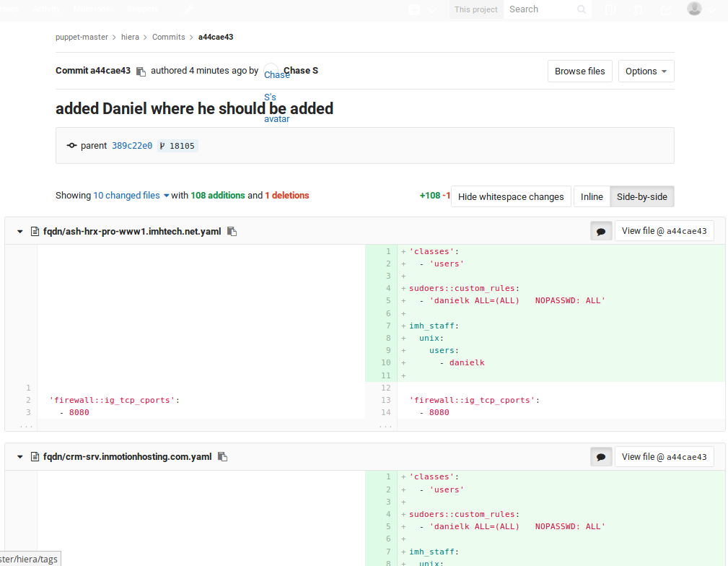Collapse the ash-hrx-pro-www1.imhtech.net.yaml diff
The image size is (728, 566).
20,232
